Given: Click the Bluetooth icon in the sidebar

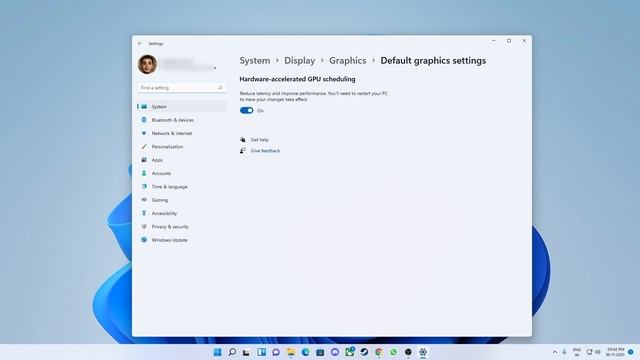Looking at the screenshot, I should coord(144,120).
